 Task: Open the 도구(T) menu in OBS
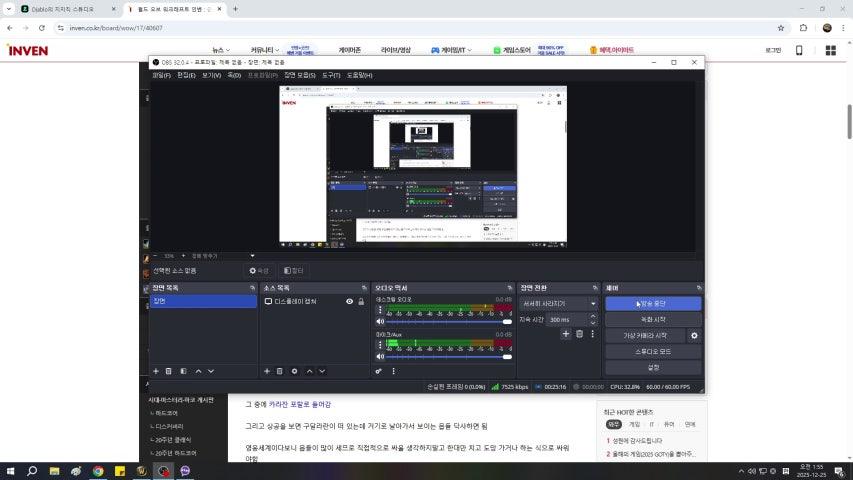click(331, 75)
